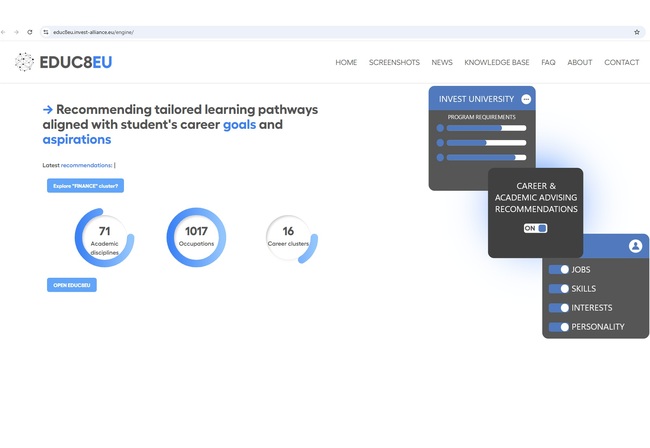Switch off the career advising ON toggle
650x448 pixels.
[536, 228]
